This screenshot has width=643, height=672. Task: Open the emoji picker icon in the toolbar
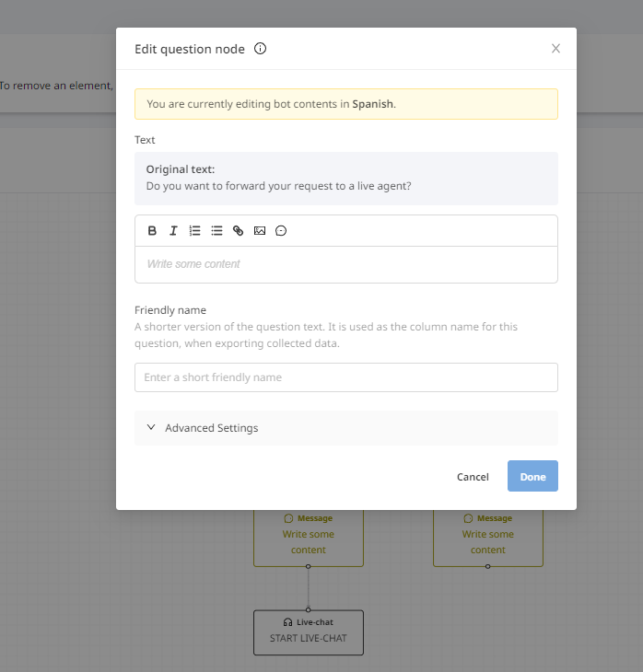(x=281, y=230)
